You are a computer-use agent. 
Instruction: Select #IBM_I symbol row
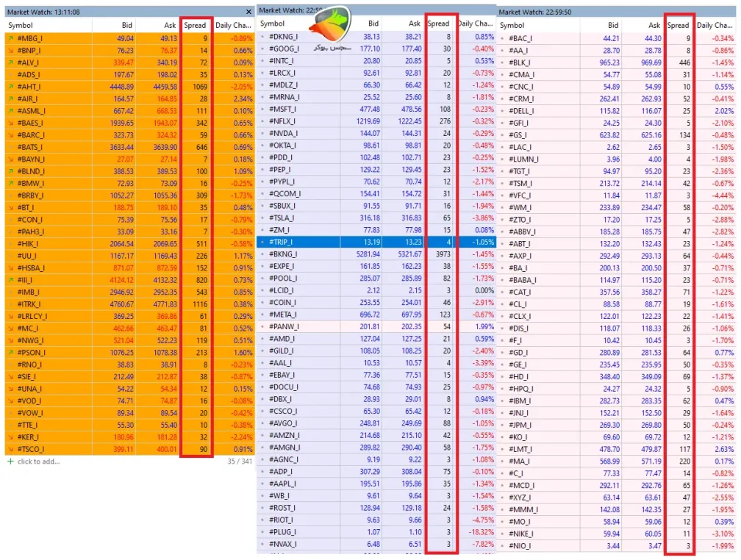click(617, 401)
